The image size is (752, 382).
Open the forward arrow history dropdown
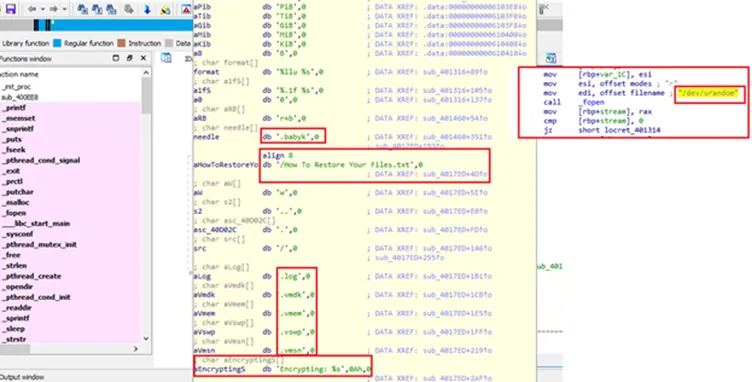click(64, 9)
